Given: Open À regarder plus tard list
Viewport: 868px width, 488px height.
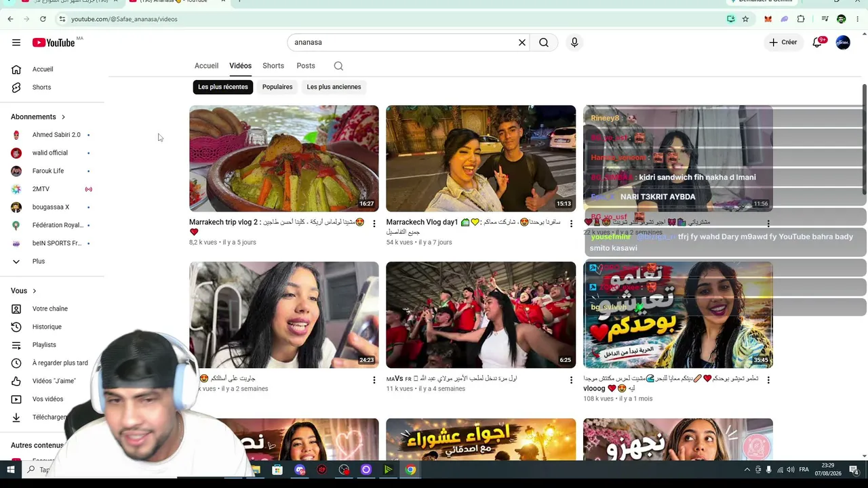Looking at the screenshot, I should (x=60, y=363).
